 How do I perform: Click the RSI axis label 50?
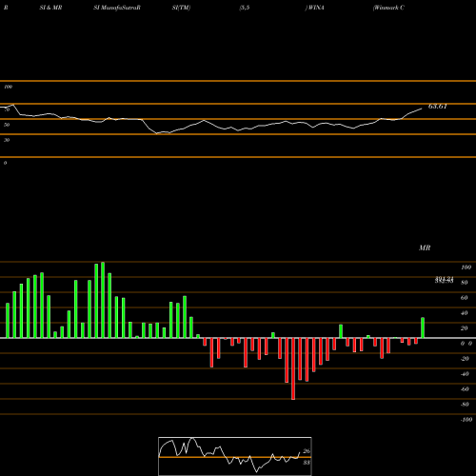[7, 125]
